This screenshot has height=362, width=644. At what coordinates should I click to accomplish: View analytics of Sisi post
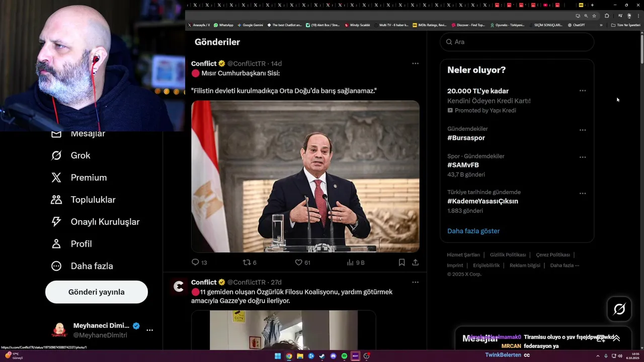coord(356,262)
